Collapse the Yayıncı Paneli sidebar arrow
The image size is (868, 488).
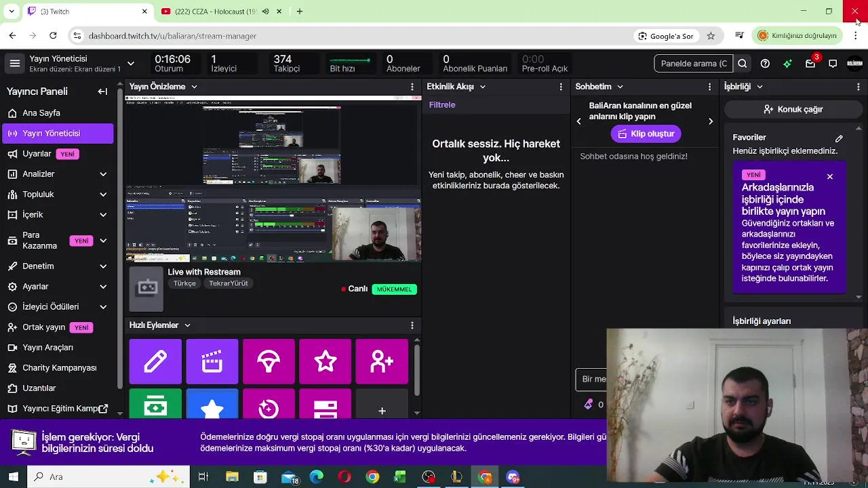coord(102,91)
